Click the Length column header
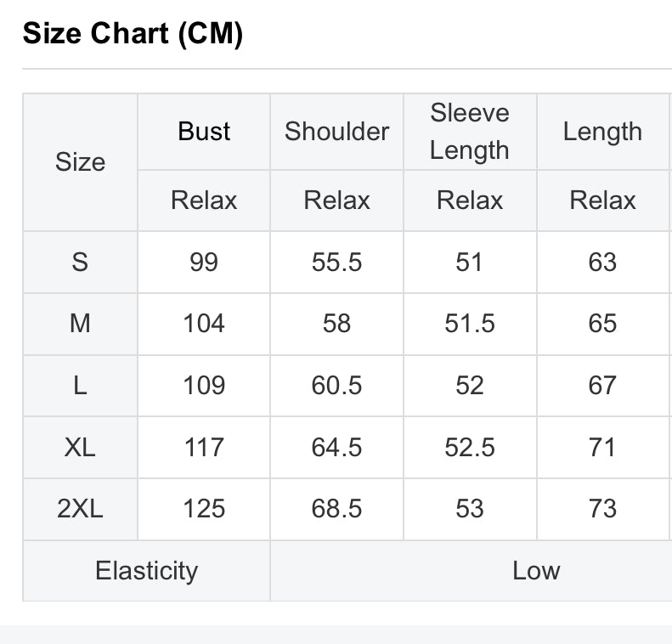Viewport: 672px width, 644px height. pos(602,132)
